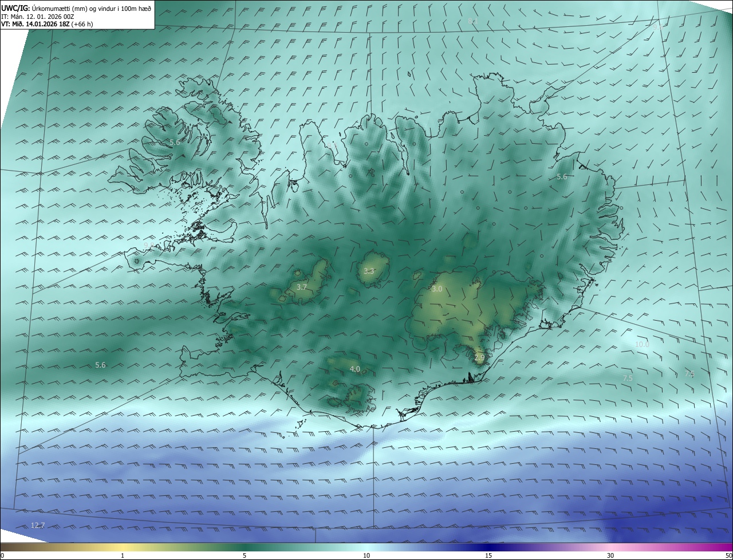Click the colorbar tick label '15'
Image resolution: width=733 pixels, height=560 pixels.
(x=488, y=555)
